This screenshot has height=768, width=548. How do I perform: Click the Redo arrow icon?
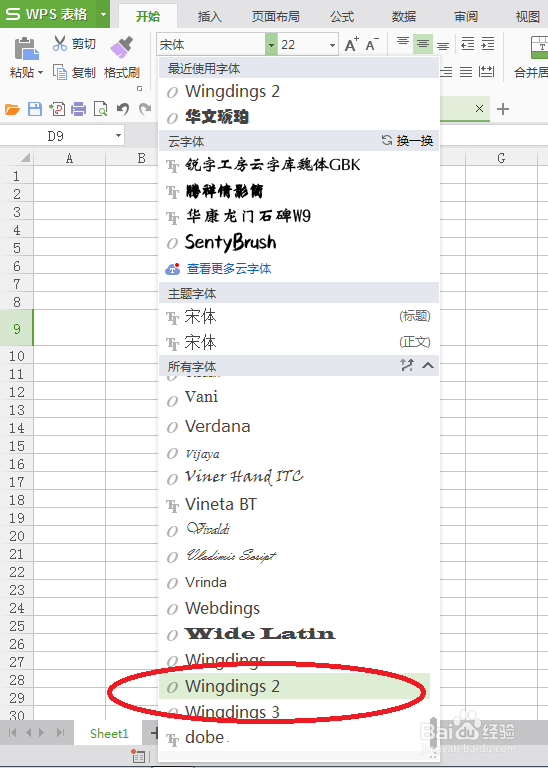[145, 109]
